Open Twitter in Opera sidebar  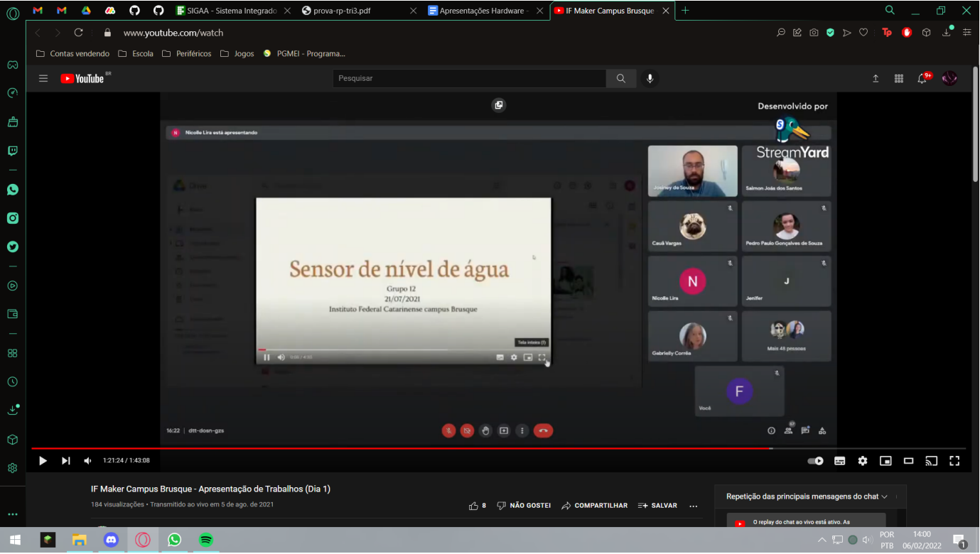[x=13, y=246]
